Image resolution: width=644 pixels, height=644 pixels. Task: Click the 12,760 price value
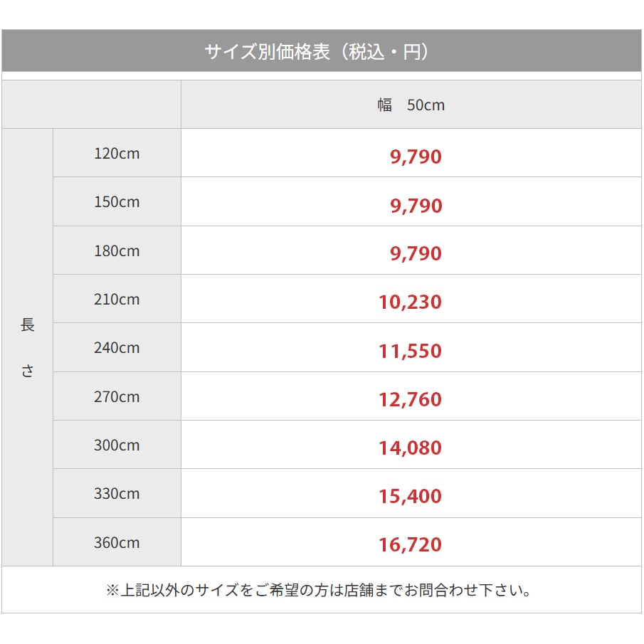click(410, 400)
